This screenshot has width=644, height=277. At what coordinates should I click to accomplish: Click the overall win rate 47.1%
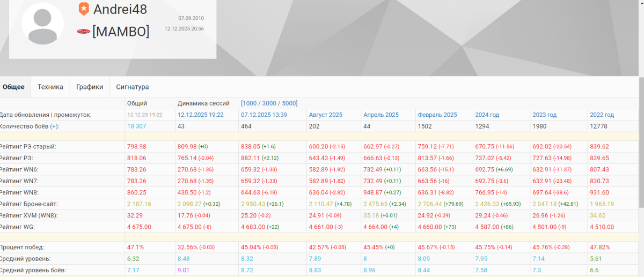pyautogui.click(x=135, y=247)
